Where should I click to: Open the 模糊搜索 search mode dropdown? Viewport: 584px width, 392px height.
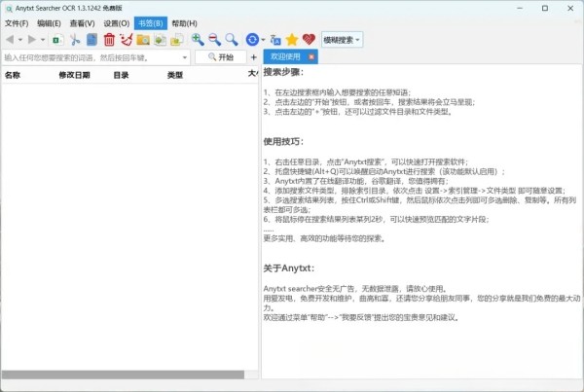(341, 40)
